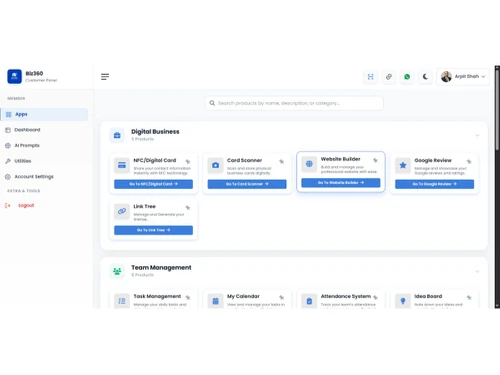The height and width of the screenshot is (375, 500).
Task: Click Arpit Shah profile avatar
Action: tap(446, 77)
